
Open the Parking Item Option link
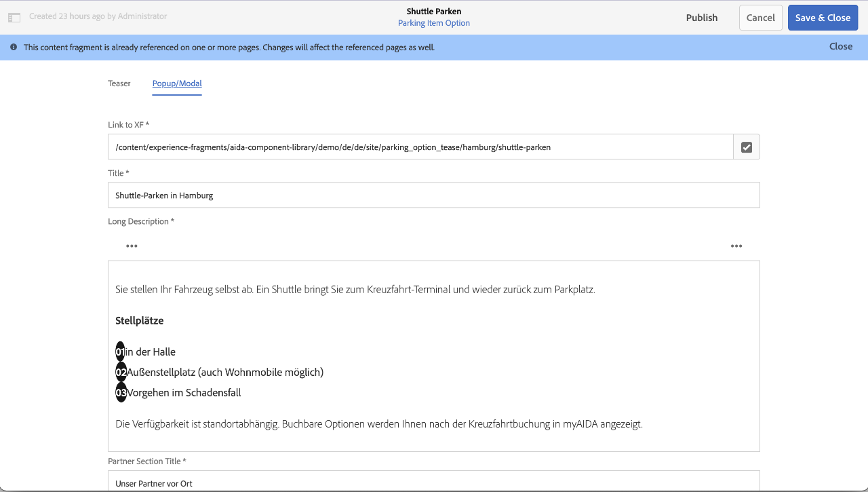(x=434, y=23)
